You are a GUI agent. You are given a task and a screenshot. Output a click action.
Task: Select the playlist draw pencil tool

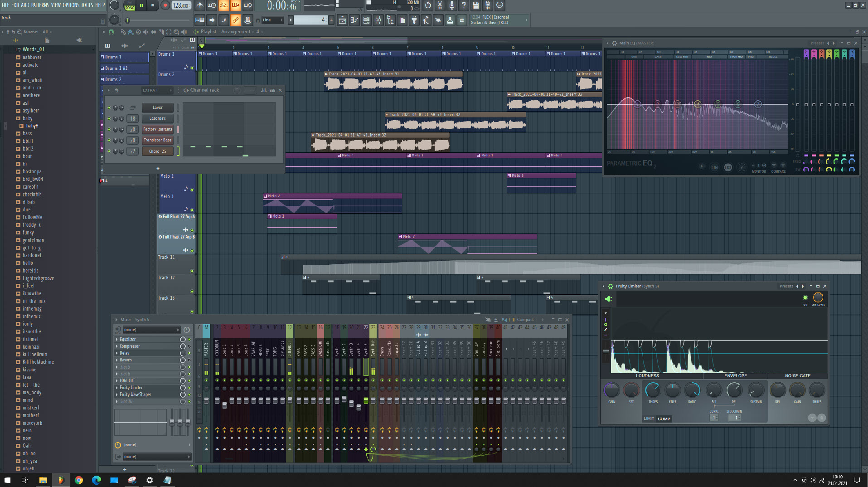(123, 32)
